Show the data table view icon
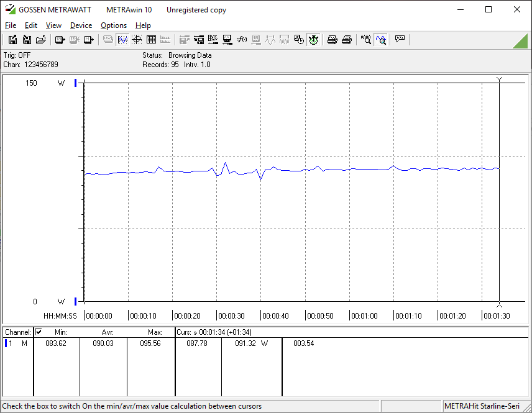This screenshot has height=413, width=532. pos(151,40)
